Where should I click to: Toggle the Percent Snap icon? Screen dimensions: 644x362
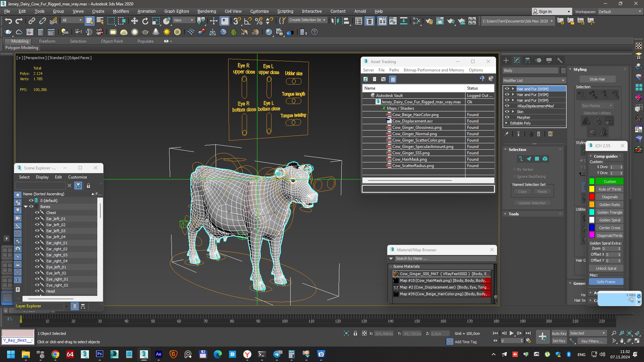258,21
